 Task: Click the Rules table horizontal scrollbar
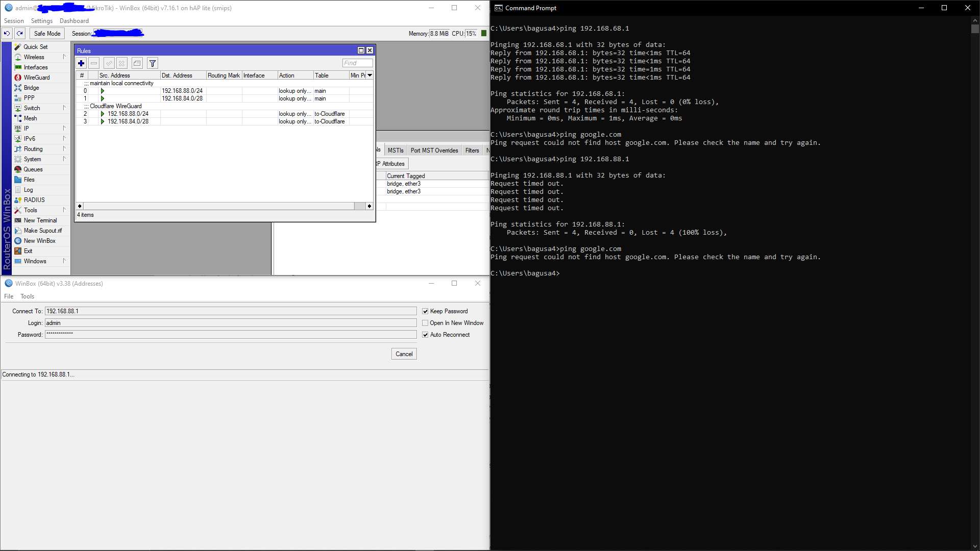219,206
